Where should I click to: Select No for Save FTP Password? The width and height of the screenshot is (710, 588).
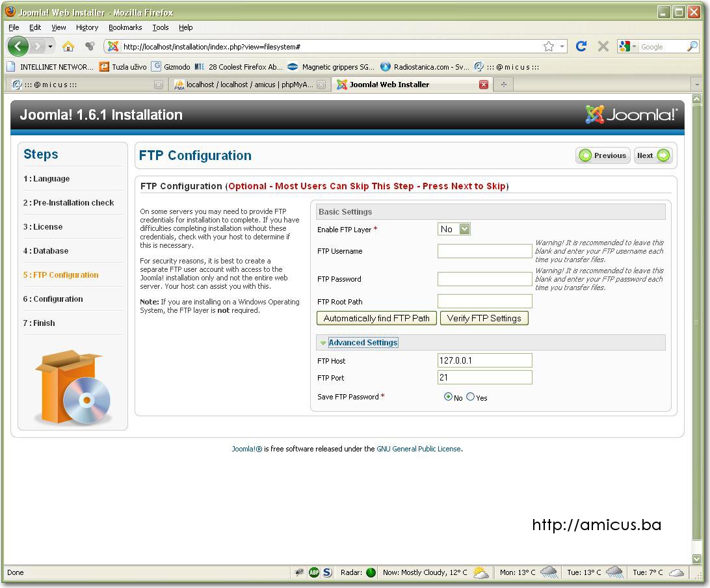pos(448,397)
